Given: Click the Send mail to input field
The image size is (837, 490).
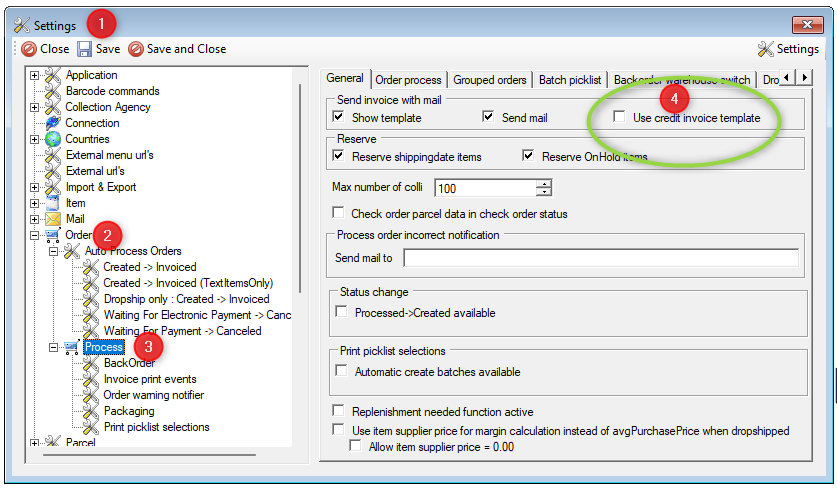Looking at the screenshot, I should (601, 258).
